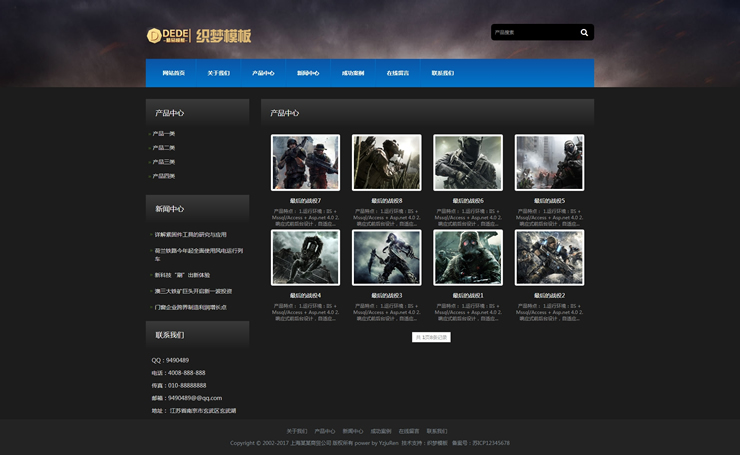Focus the 产品搜索 search input field
Viewport: 740px width, 455px height.
click(x=532, y=32)
